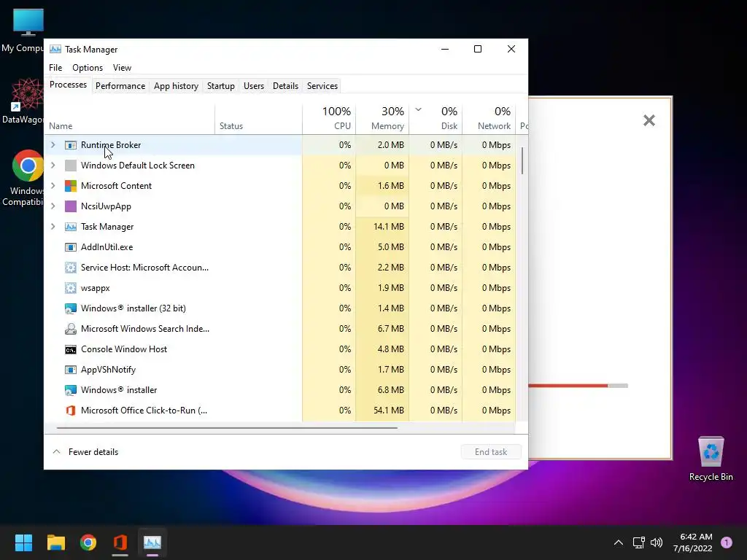
Task: Click the AppVShNotify process icon
Action: [x=71, y=370]
